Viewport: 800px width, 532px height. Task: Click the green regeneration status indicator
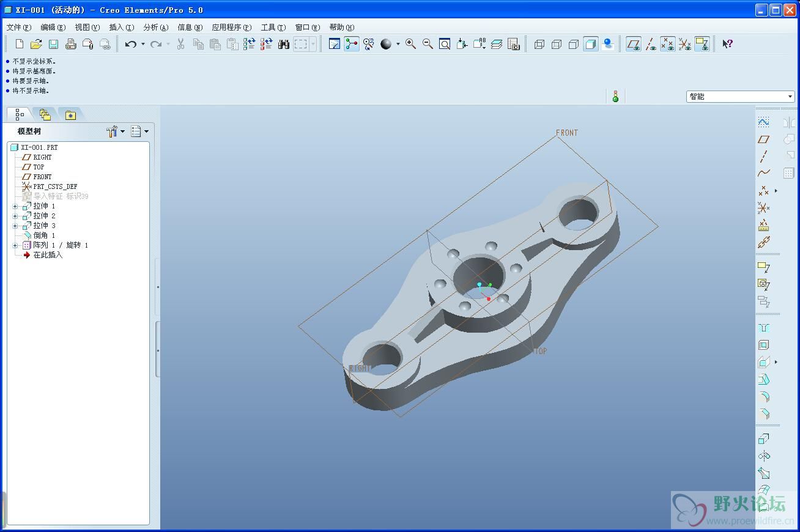tap(615, 97)
